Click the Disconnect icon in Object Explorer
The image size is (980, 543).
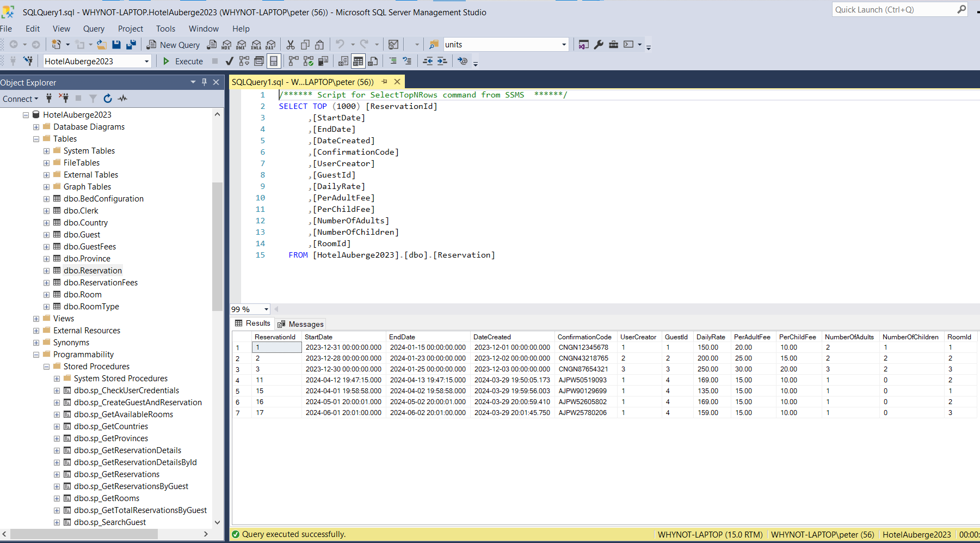tap(64, 99)
